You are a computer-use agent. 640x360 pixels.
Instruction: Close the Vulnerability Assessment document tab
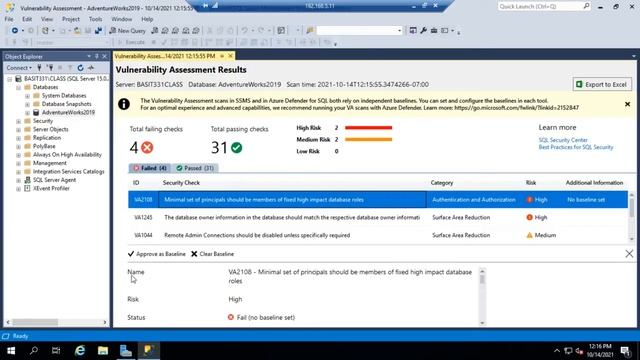[231, 56]
